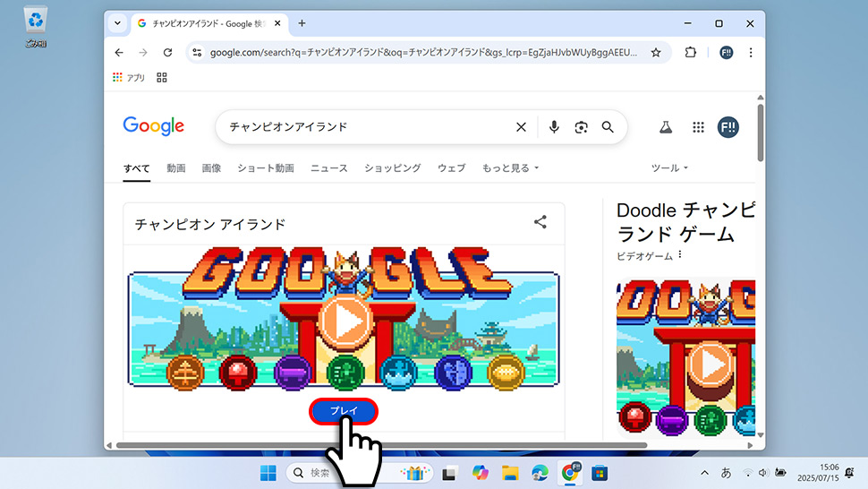Screen dimensions: 868x489
Task: Expand ツール dropdown
Action: click(x=669, y=168)
